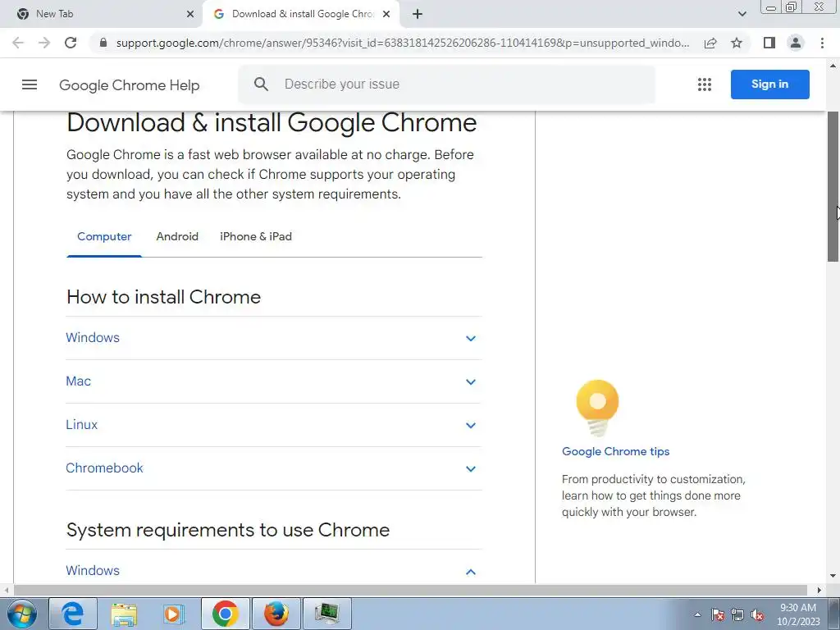840x630 pixels.
Task: Click the horizontal scrollbar right arrow
Action: click(x=819, y=590)
